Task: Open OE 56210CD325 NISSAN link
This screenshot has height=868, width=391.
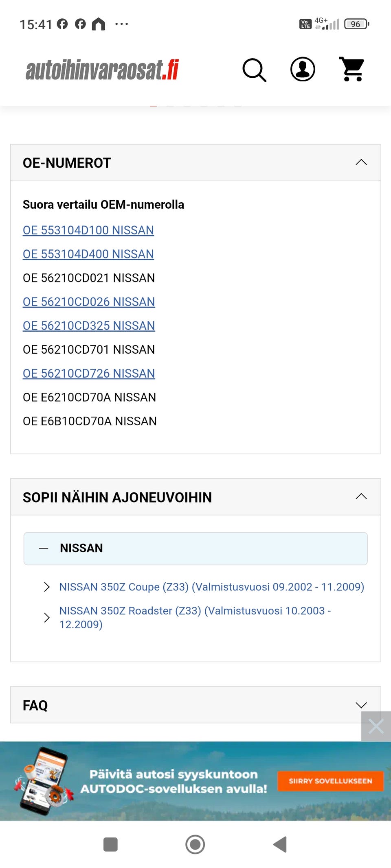Action: click(x=89, y=326)
